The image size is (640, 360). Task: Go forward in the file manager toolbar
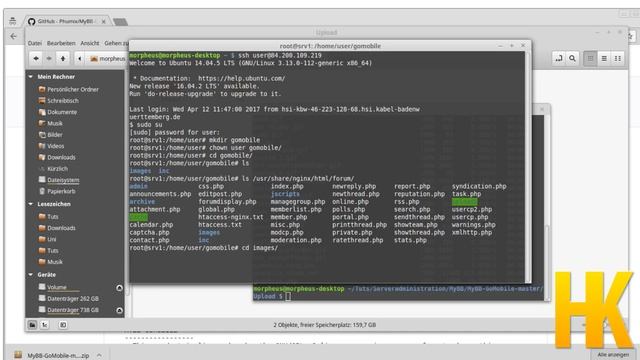49,59
